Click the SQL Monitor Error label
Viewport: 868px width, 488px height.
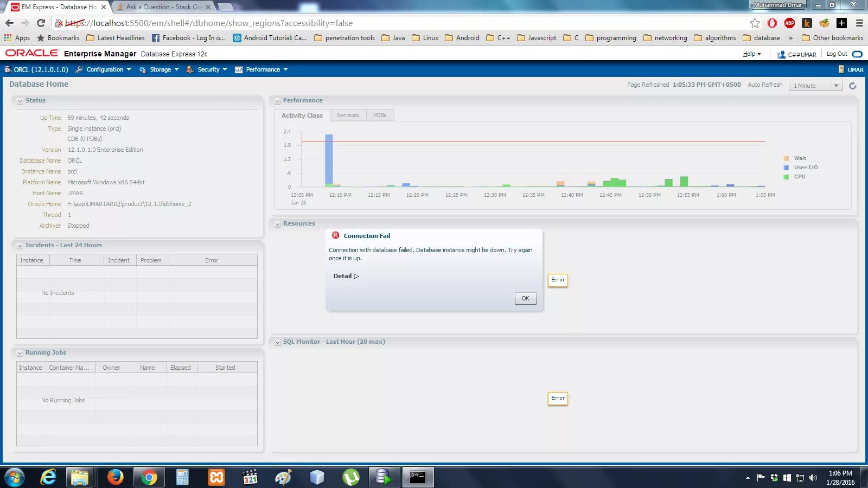coord(558,398)
